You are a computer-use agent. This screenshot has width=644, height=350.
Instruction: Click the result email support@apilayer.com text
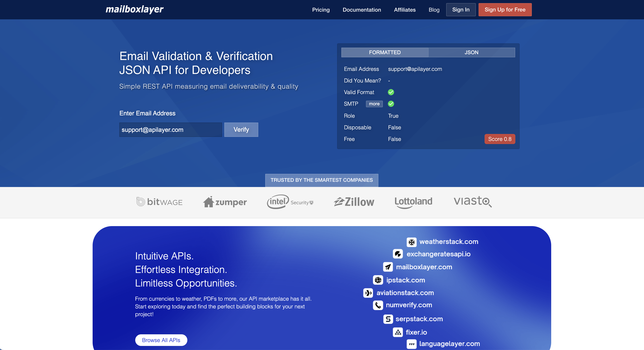[415, 69]
